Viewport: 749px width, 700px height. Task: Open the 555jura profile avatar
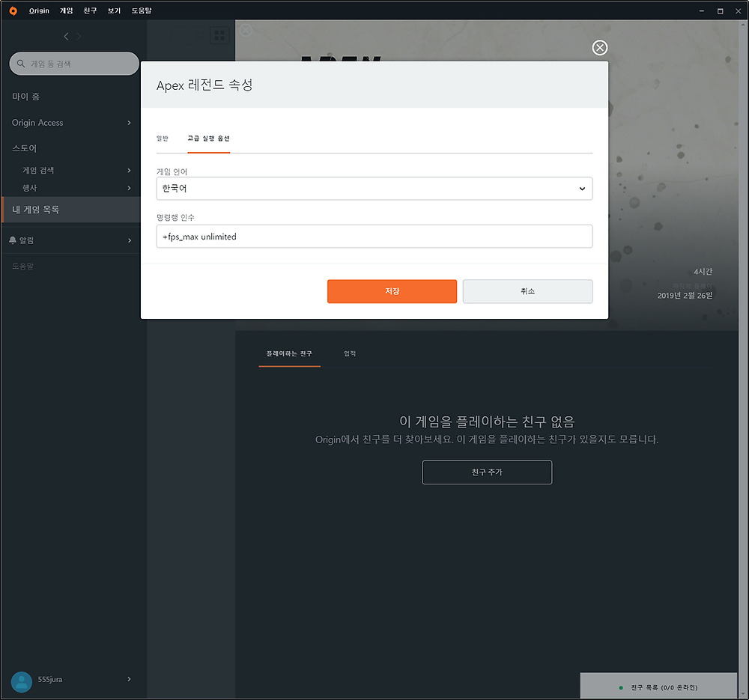click(22, 682)
